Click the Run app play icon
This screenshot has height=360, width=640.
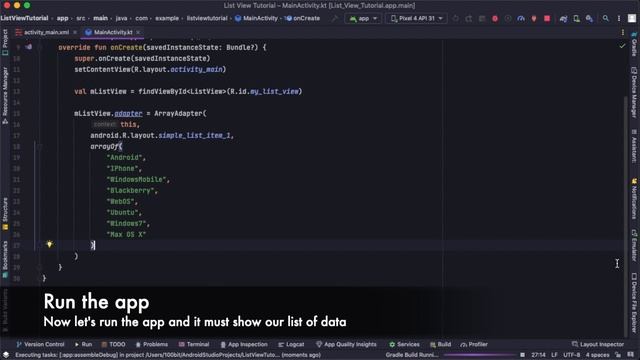point(456,18)
